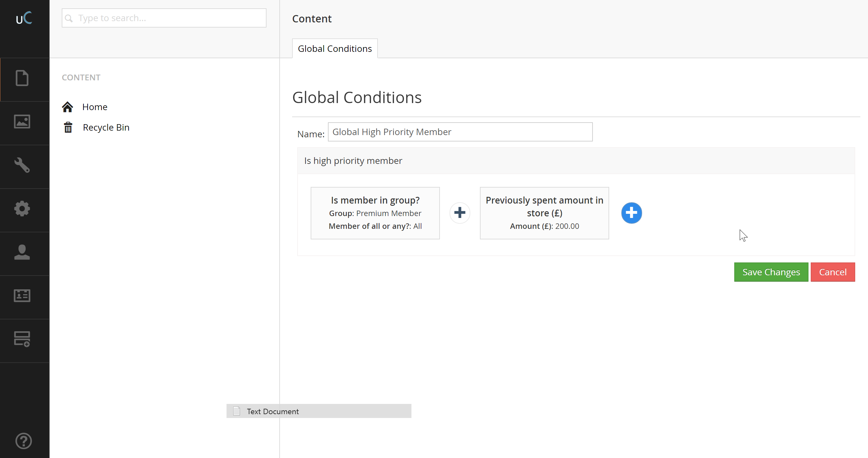Click the Text Document item
This screenshot has width=868, height=458.
(x=319, y=411)
